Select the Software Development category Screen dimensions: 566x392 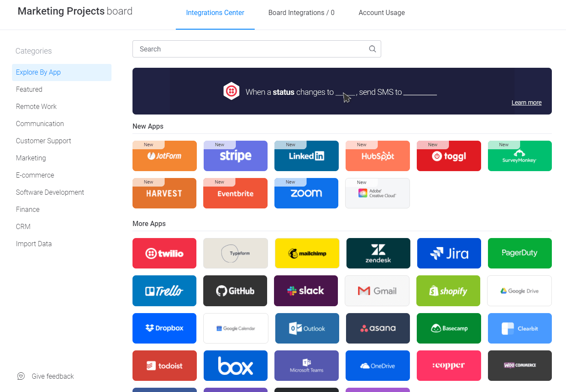62,192
